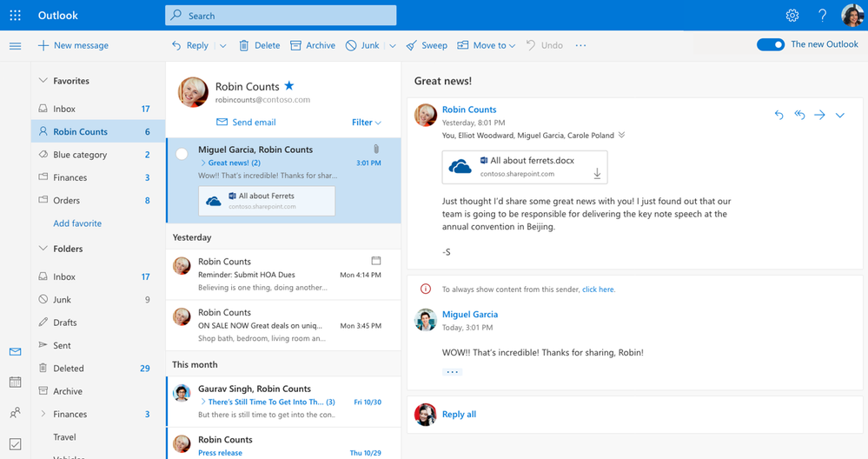This screenshot has height=459, width=868.
Task: Open the settings gear icon
Action: click(792, 16)
